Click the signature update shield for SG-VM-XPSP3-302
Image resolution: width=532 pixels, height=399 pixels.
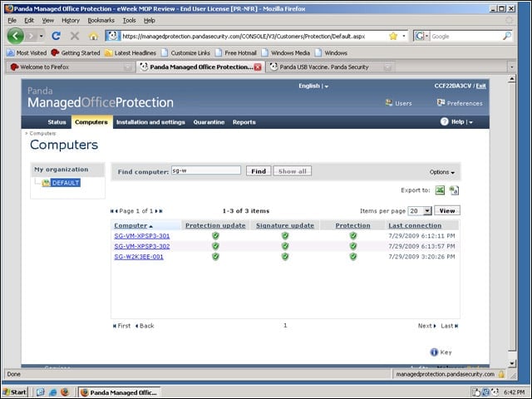coord(285,246)
